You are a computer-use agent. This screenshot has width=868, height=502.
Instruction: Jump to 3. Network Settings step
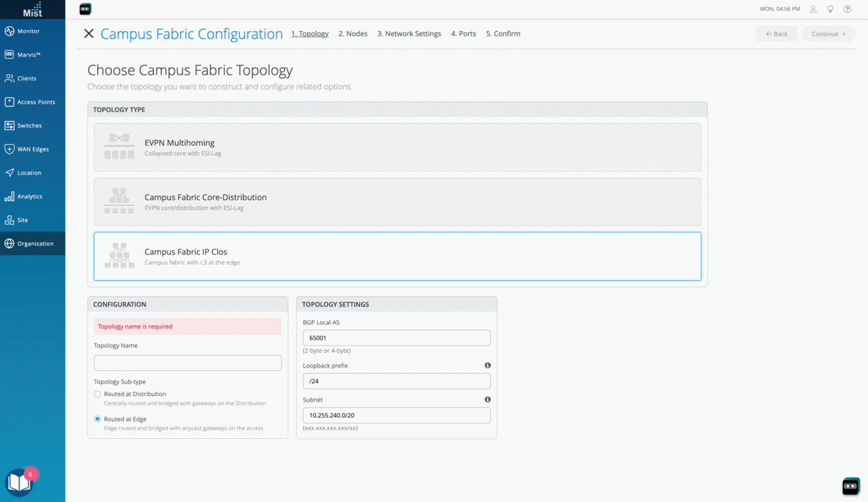click(409, 34)
